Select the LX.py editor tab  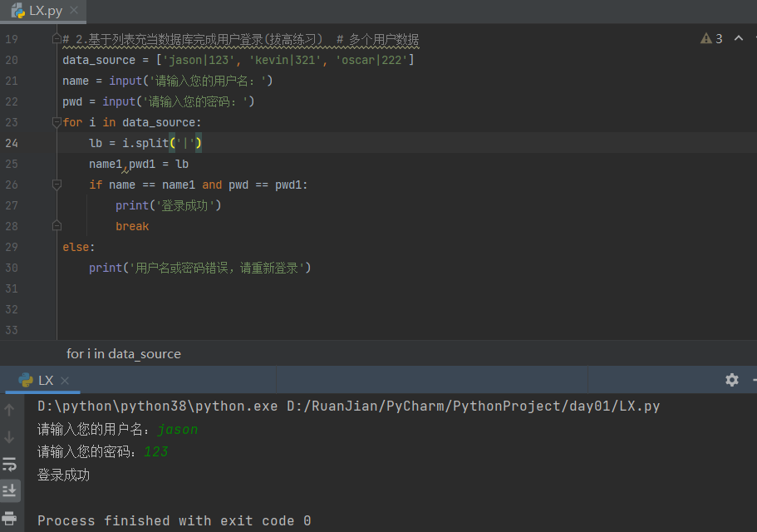click(43, 11)
